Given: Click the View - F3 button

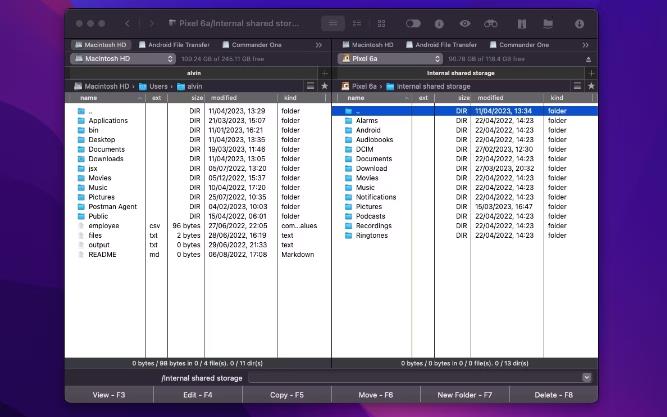Looking at the screenshot, I should (109, 395).
